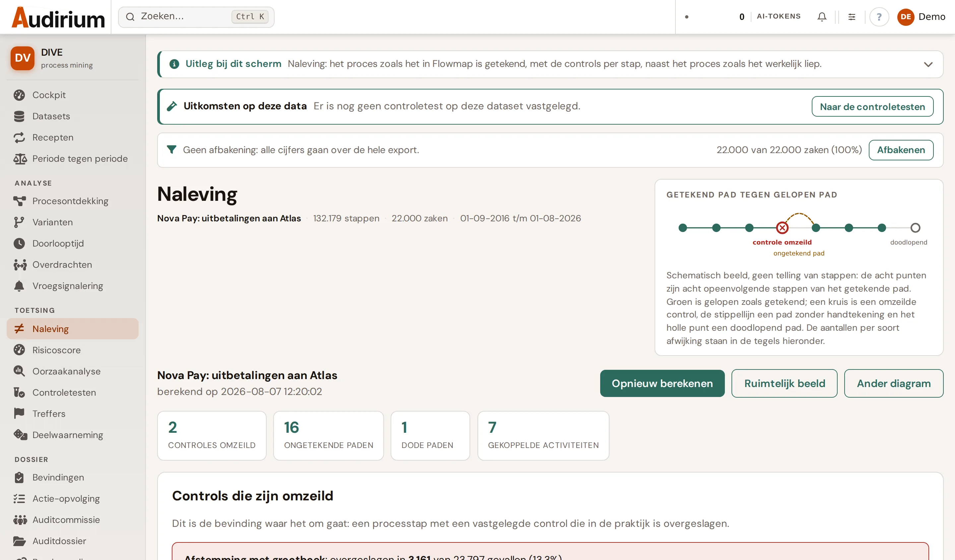Open Vroegsignalering bell icon
Viewport: 955px width, 560px height.
click(x=19, y=286)
